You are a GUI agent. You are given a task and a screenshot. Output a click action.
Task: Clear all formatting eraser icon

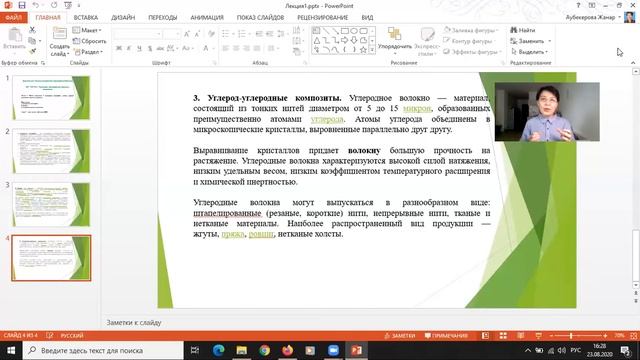coord(211,34)
